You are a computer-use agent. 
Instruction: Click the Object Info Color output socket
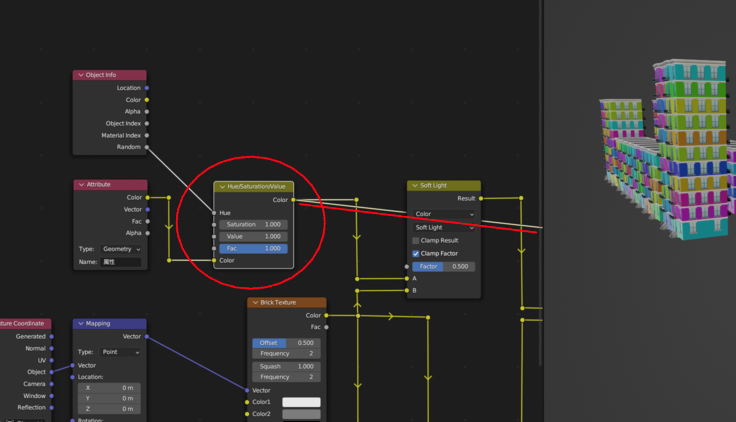[147, 100]
